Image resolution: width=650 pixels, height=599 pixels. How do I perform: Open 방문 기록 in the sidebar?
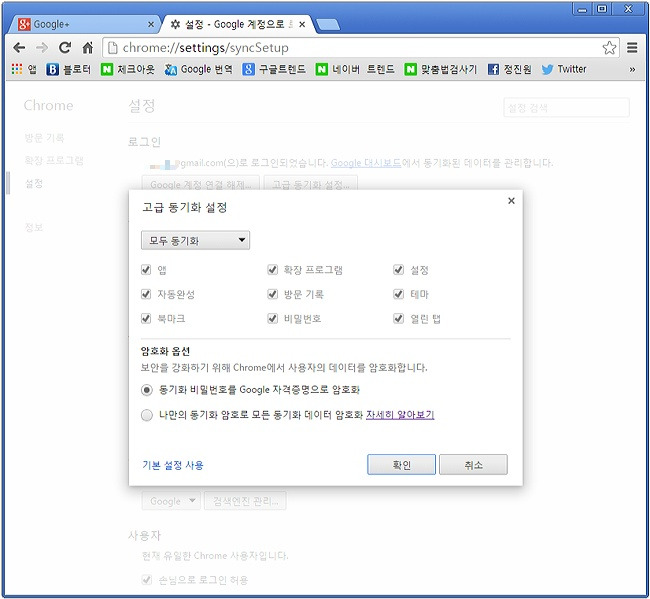pyautogui.click(x=44, y=138)
